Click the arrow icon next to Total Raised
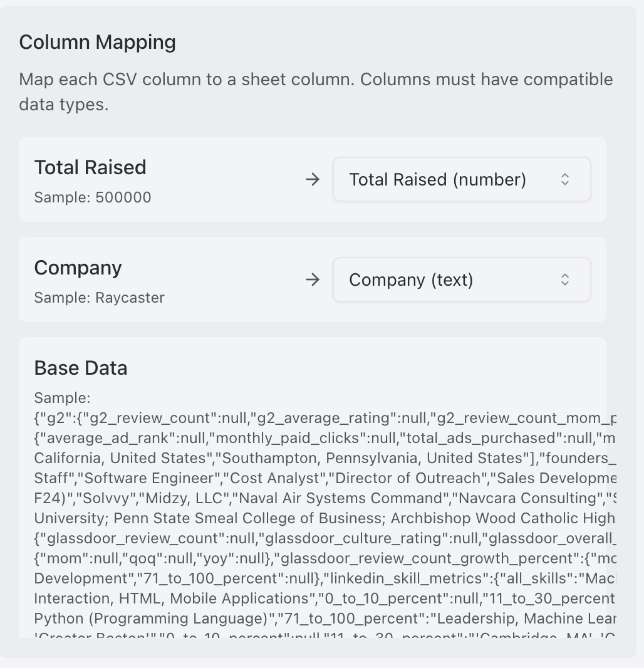This screenshot has height=668, width=644. [312, 179]
